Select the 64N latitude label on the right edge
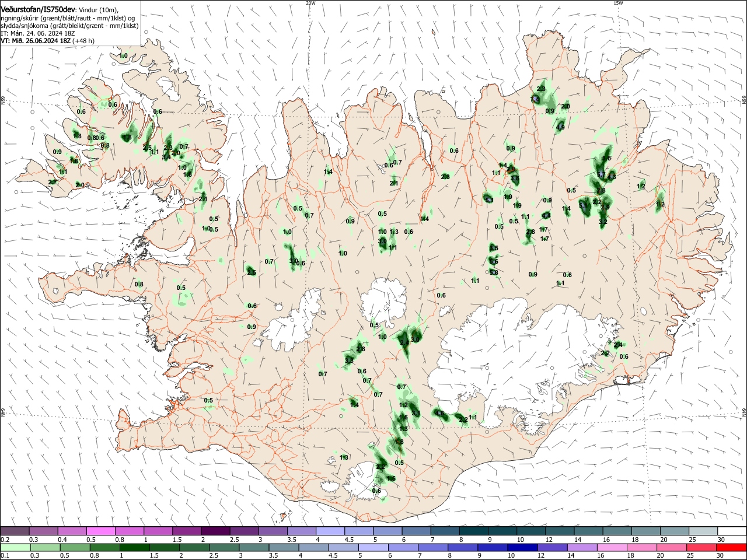This screenshot has width=747, height=560. (x=744, y=412)
